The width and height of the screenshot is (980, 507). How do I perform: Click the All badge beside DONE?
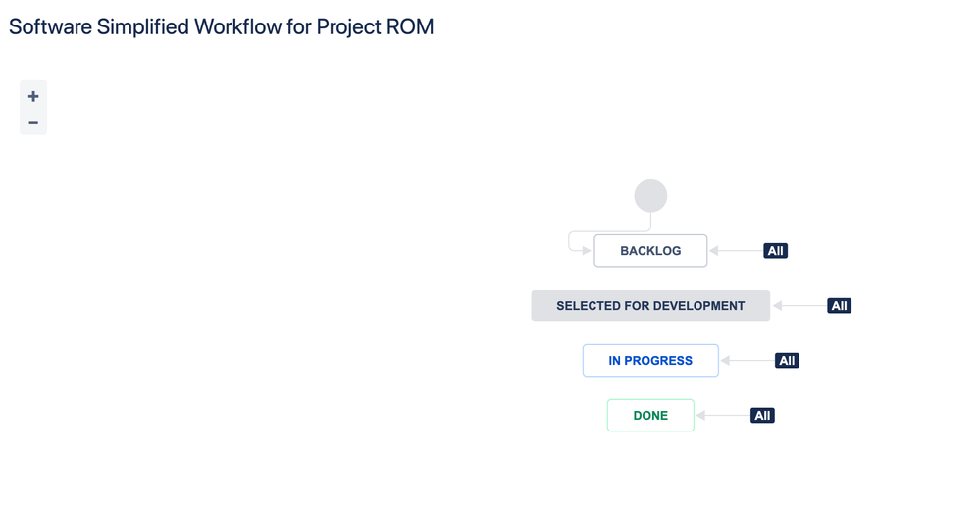pos(762,416)
